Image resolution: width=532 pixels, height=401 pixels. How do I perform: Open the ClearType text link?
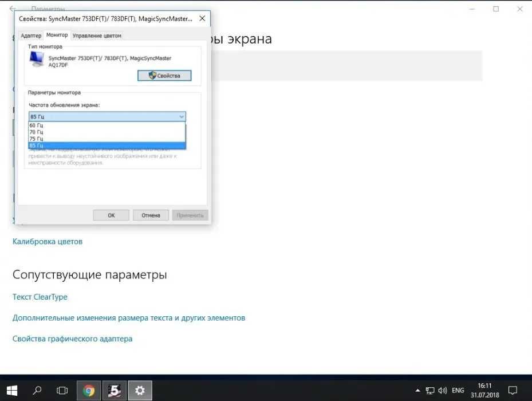tap(40, 297)
